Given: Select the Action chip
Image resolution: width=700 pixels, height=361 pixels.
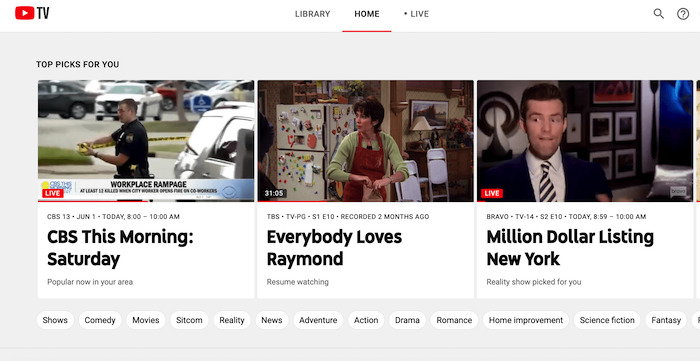Looking at the screenshot, I should pyautogui.click(x=366, y=320).
